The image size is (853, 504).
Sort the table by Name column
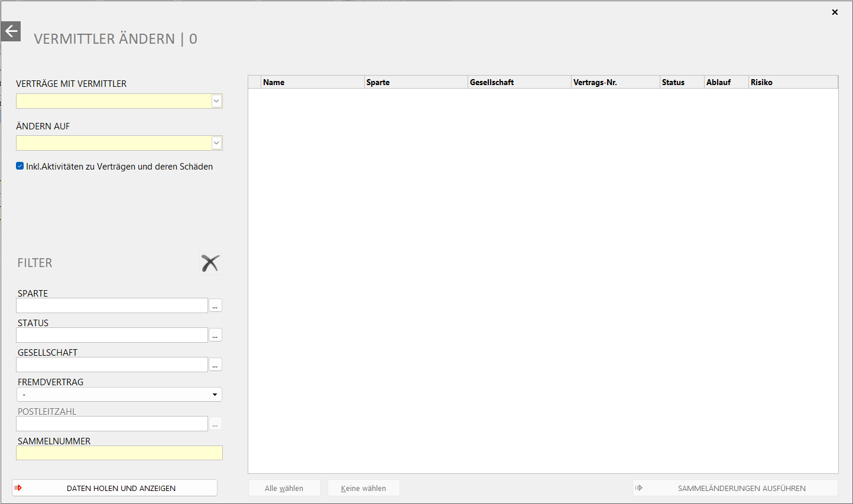(312, 82)
